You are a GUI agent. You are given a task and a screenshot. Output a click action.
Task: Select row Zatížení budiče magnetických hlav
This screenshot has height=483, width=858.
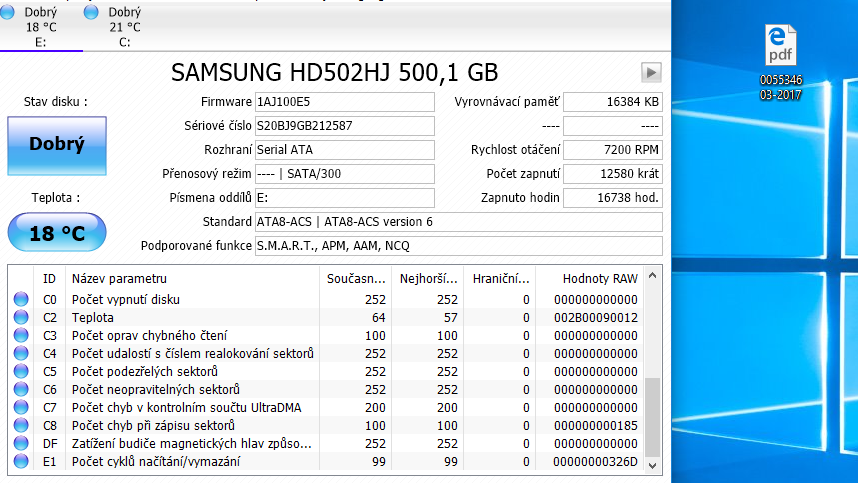point(326,443)
